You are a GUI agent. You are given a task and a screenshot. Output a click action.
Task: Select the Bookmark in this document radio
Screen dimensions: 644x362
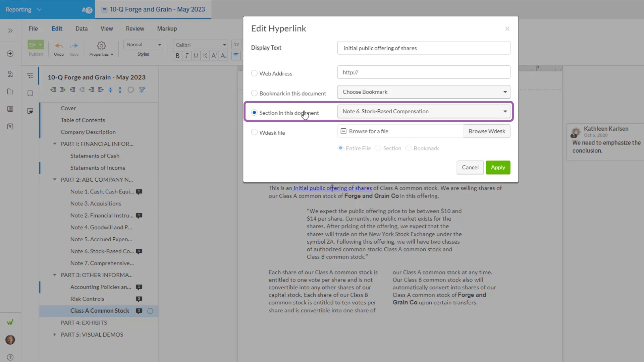(254, 93)
